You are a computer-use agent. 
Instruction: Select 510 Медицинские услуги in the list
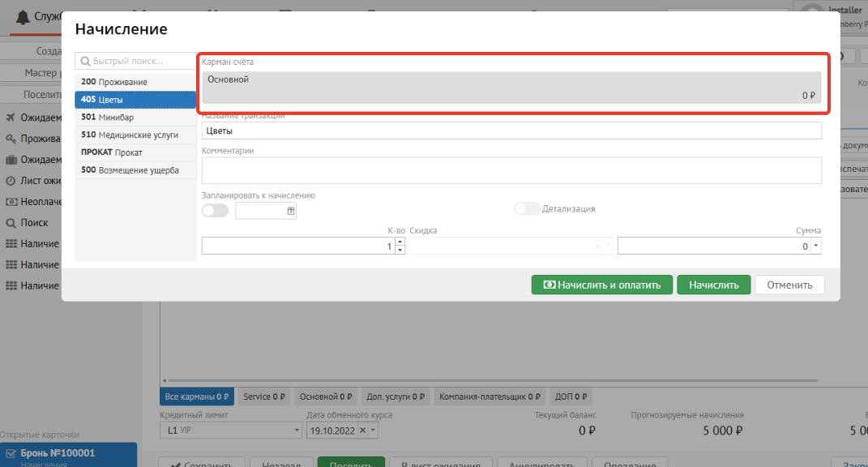pos(135,135)
